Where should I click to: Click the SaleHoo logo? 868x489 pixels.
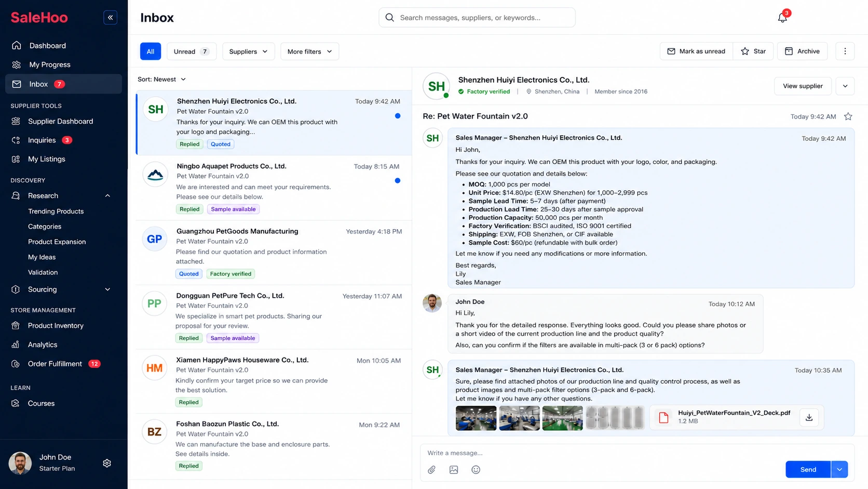[x=39, y=18]
